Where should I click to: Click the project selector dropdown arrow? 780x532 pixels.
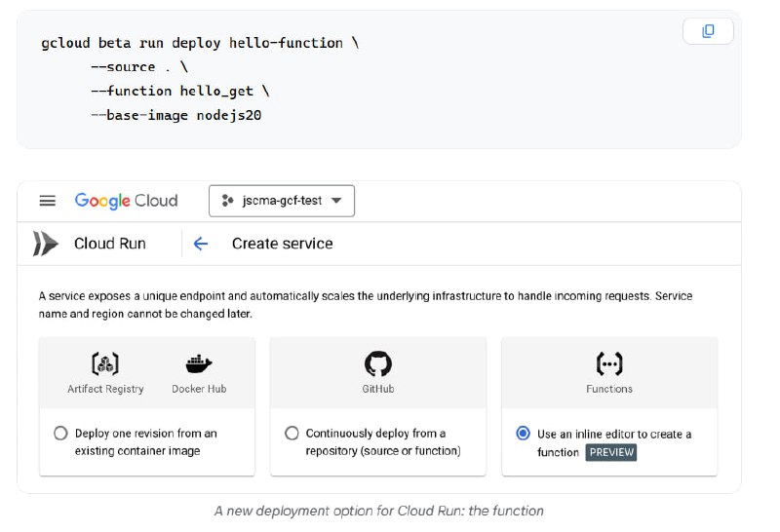[336, 201]
